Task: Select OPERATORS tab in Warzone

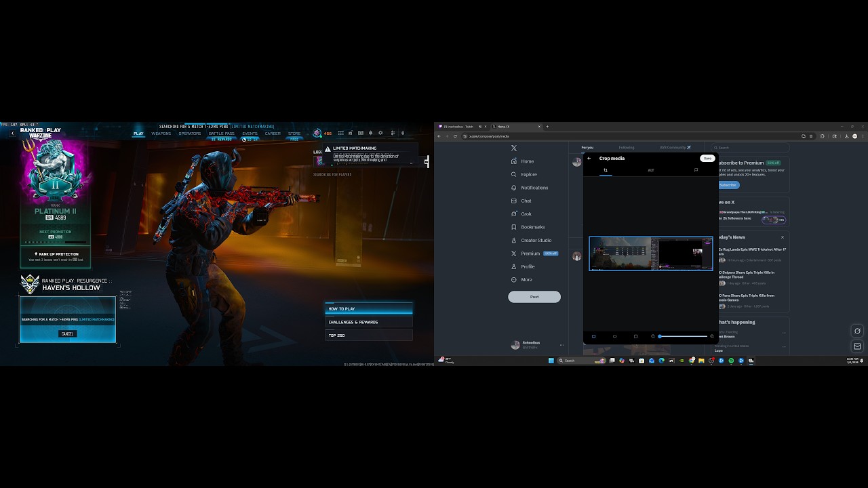Action: click(190, 134)
